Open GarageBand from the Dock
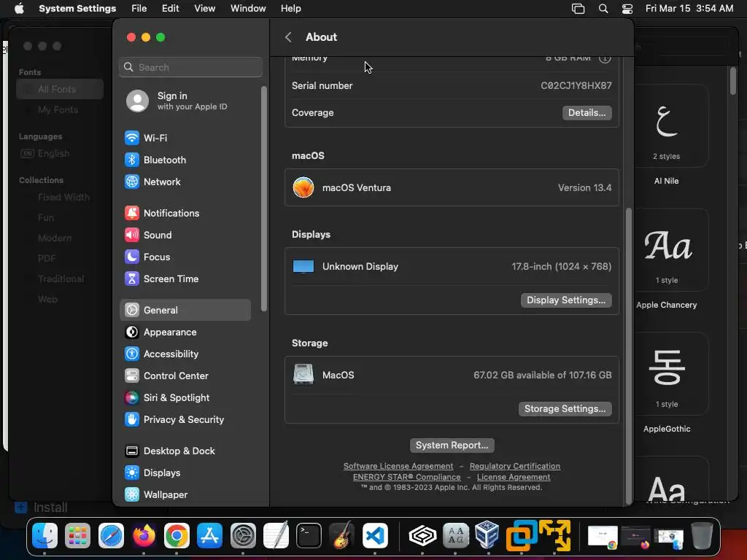This screenshot has width=747, height=560. point(341,536)
